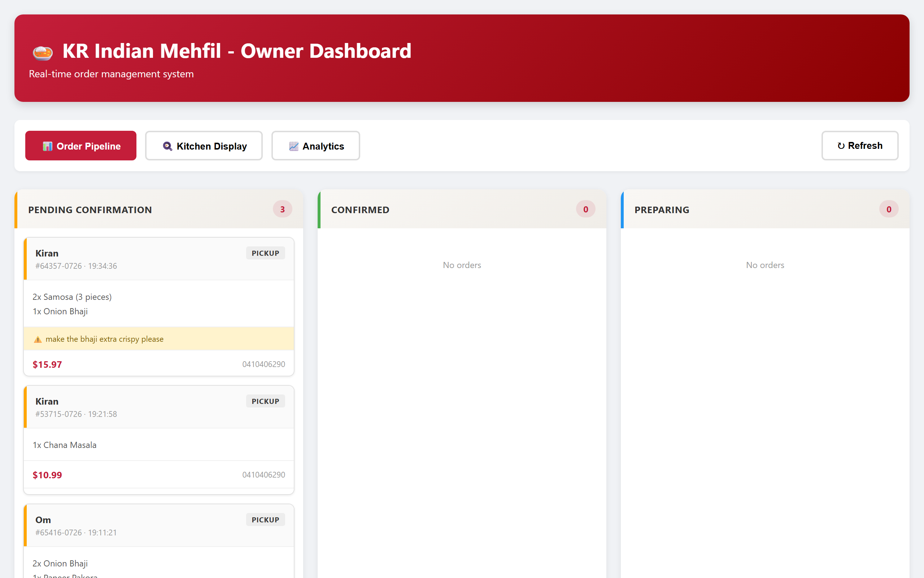Click phone number on the $15.97 order

click(x=263, y=364)
